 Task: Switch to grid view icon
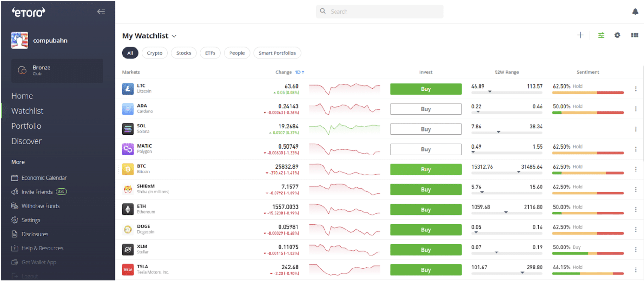(x=635, y=35)
